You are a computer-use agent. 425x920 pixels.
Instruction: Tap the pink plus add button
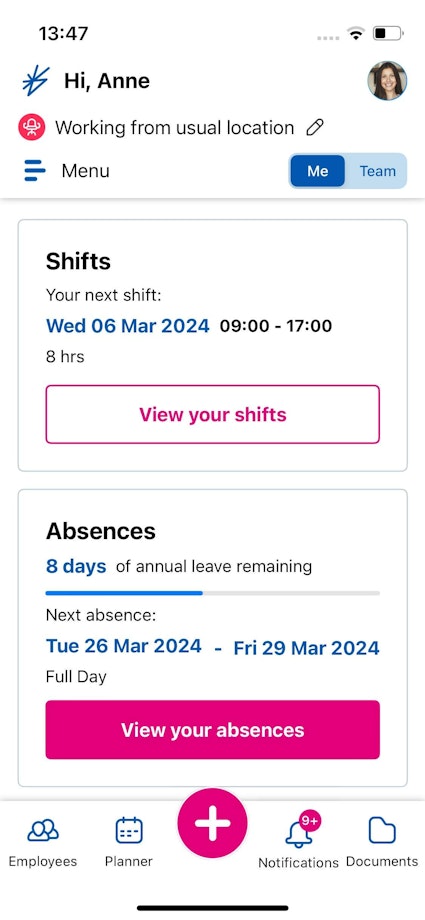point(212,823)
